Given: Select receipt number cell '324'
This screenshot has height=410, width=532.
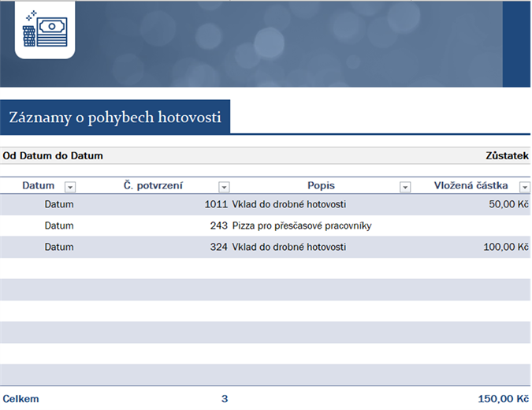Looking at the screenshot, I should tap(219, 247).
